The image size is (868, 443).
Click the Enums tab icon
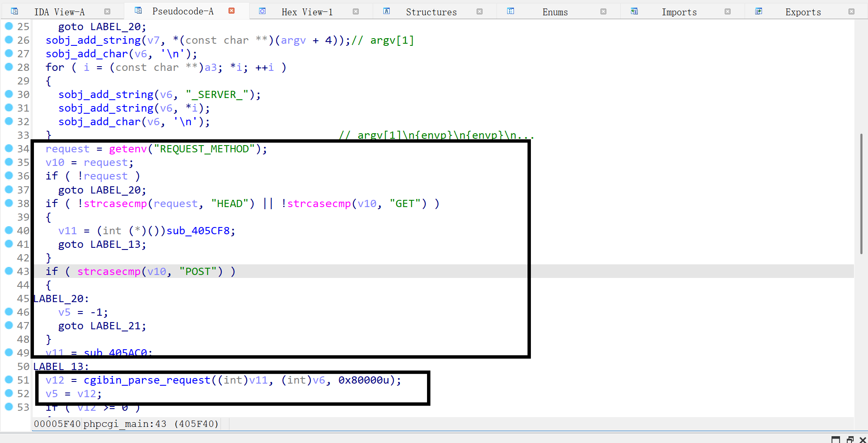(511, 11)
